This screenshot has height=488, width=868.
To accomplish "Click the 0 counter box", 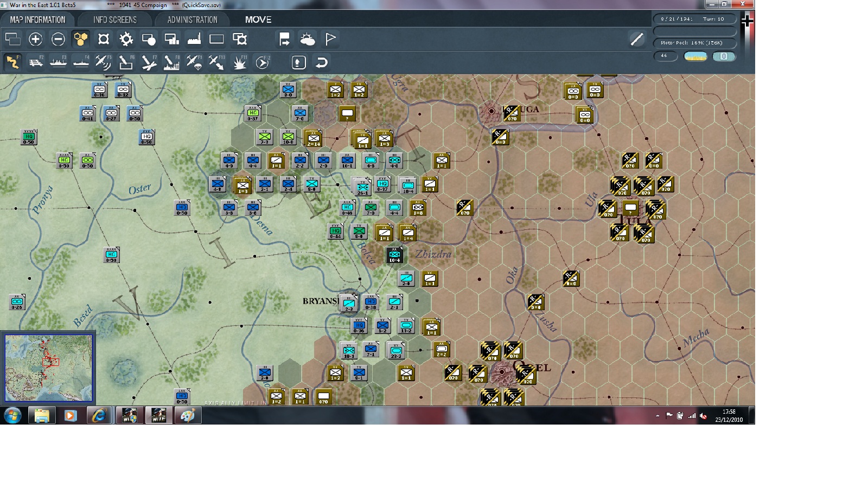I will [724, 56].
